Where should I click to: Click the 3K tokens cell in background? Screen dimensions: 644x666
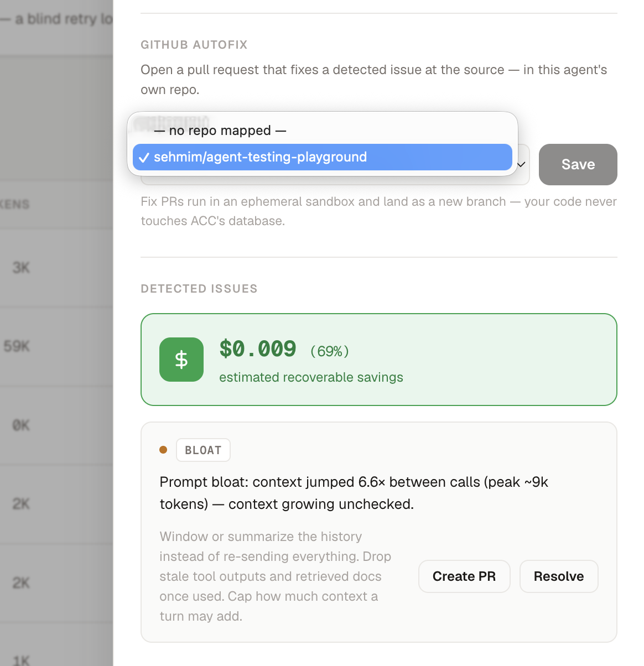pyautogui.click(x=21, y=268)
